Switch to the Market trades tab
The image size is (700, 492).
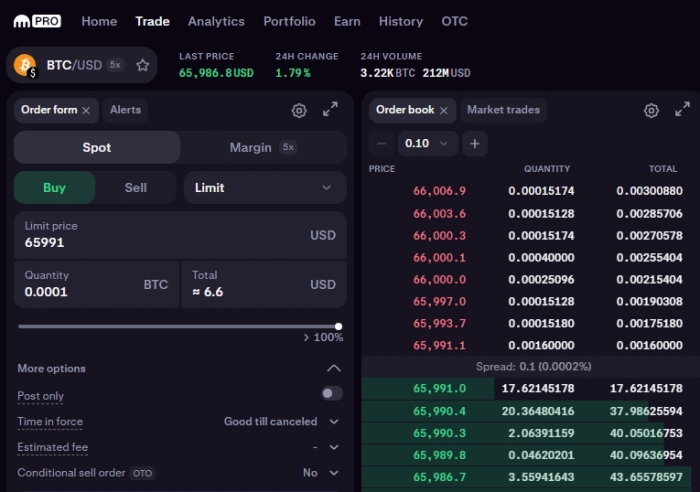tap(503, 110)
